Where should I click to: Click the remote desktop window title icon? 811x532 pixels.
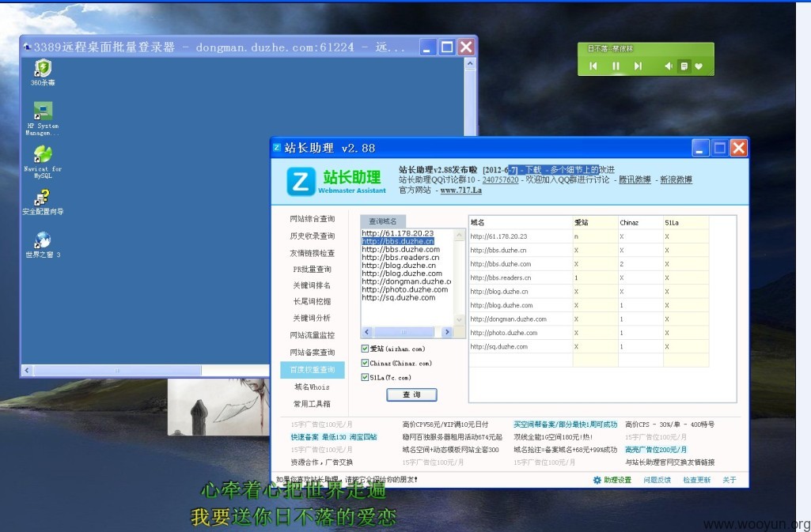pos(28,47)
